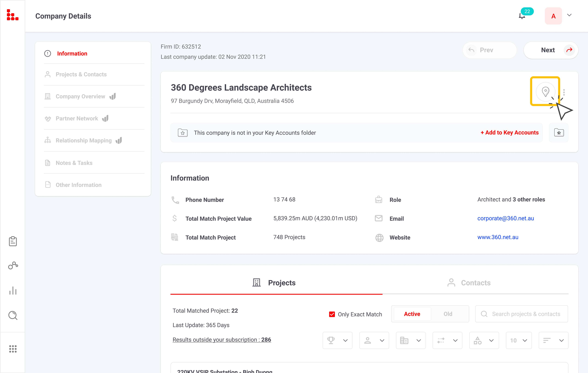Open the three-dot vertical menu
This screenshot has width=588, height=373.
[x=564, y=92]
